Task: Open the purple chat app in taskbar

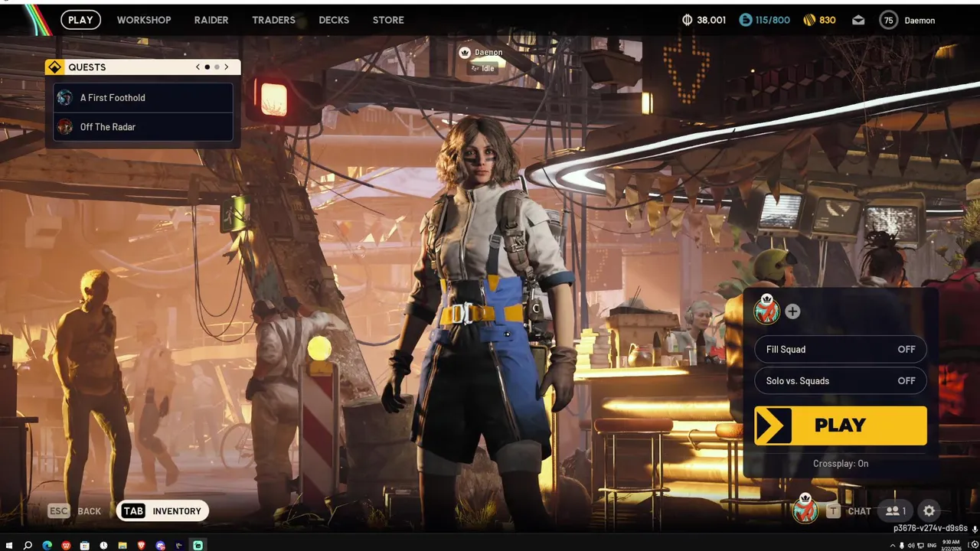Action: 160,546
